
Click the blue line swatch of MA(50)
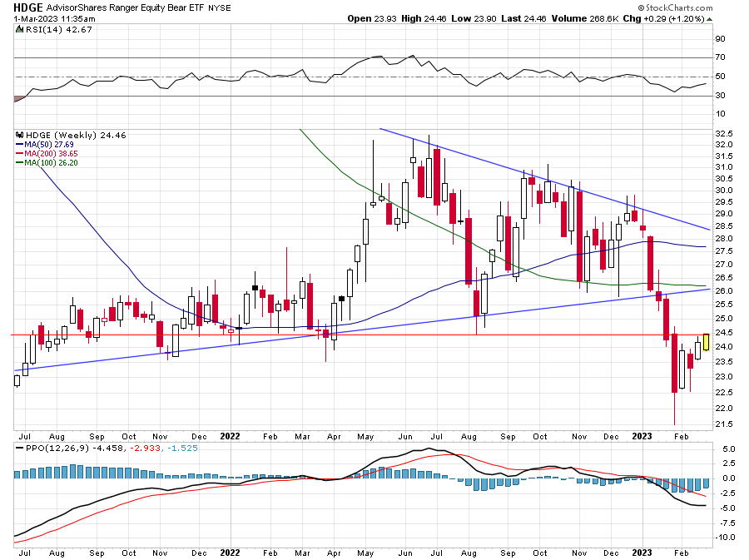(20, 145)
